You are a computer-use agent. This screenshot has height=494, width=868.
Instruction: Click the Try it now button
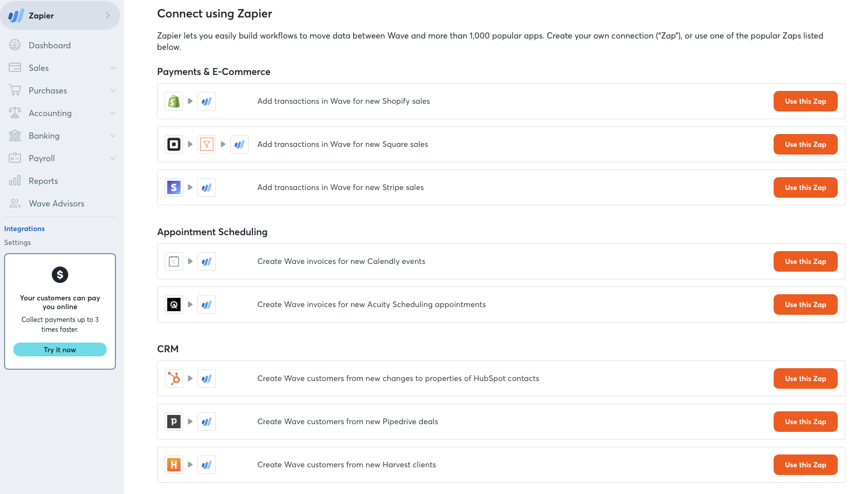coord(60,350)
